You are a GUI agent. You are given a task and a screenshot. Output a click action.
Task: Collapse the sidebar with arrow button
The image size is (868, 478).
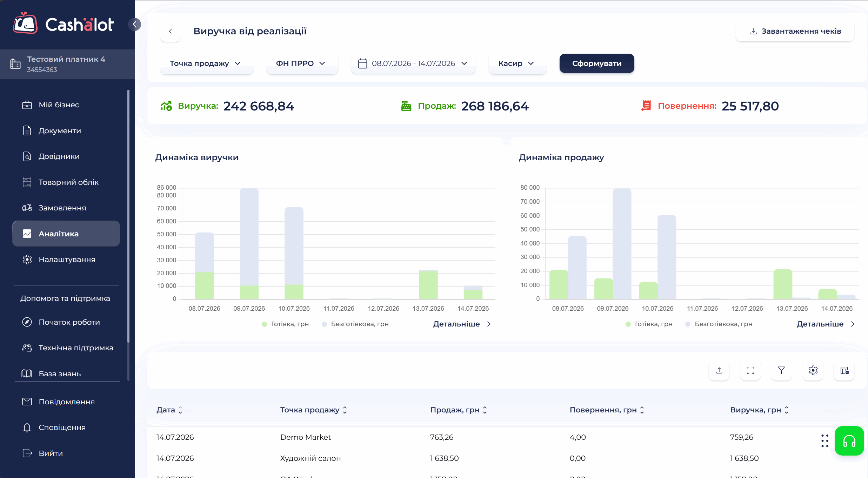click(x=134, y=24)
